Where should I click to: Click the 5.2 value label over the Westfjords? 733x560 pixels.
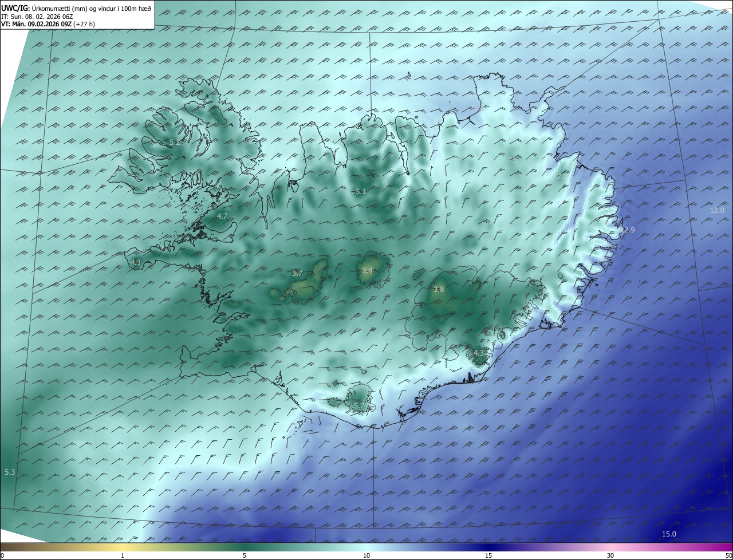point(175,141)
